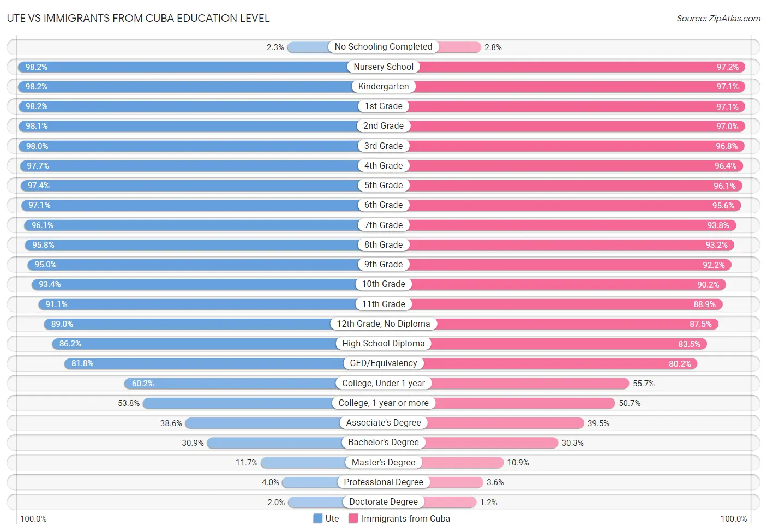Click the Nursery School category label
Screen dimensions: 767x532
coord(383,67)
